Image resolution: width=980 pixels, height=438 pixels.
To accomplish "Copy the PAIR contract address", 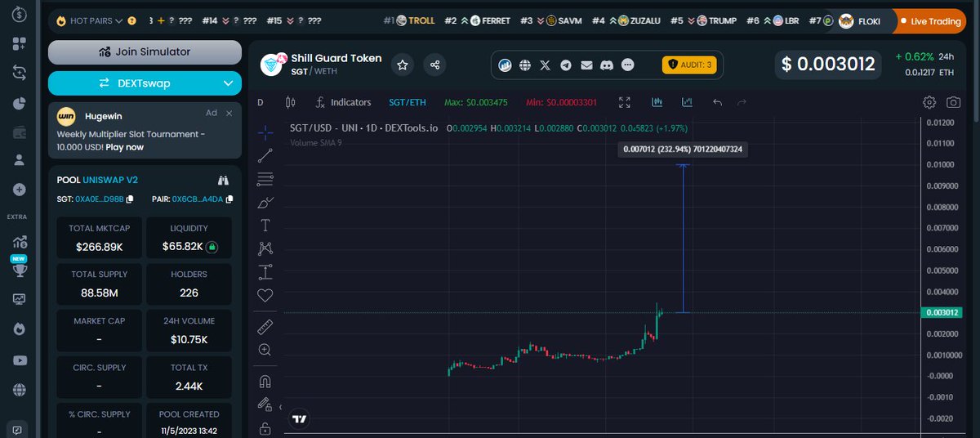I will (x=229, y=199).
